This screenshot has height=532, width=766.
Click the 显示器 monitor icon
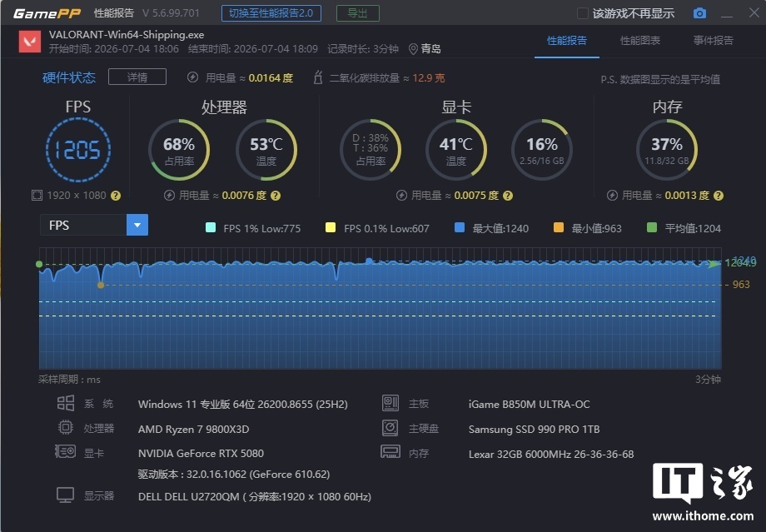(x=66, y=495)
